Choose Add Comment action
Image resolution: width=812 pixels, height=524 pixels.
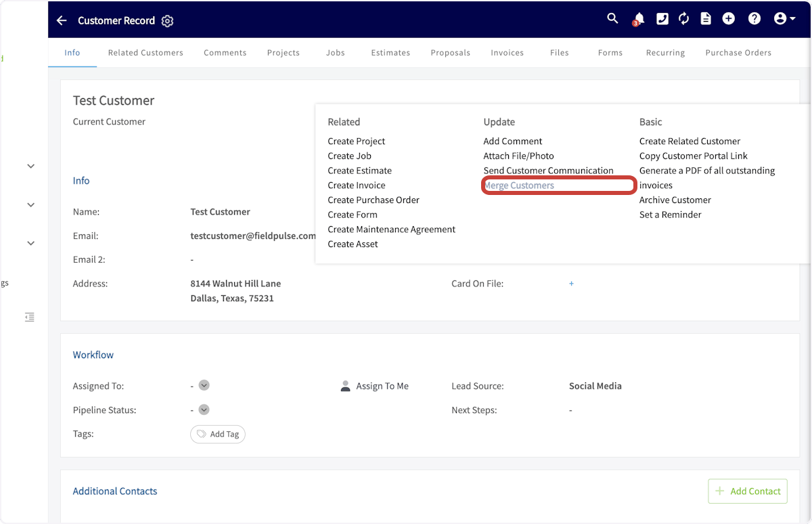(513, 141)
